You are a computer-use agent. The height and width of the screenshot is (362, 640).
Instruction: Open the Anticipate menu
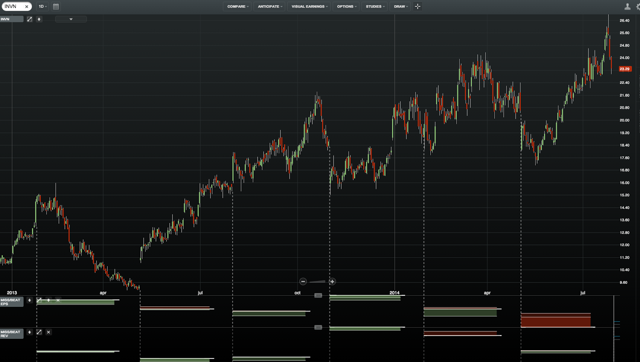[270, 7]
